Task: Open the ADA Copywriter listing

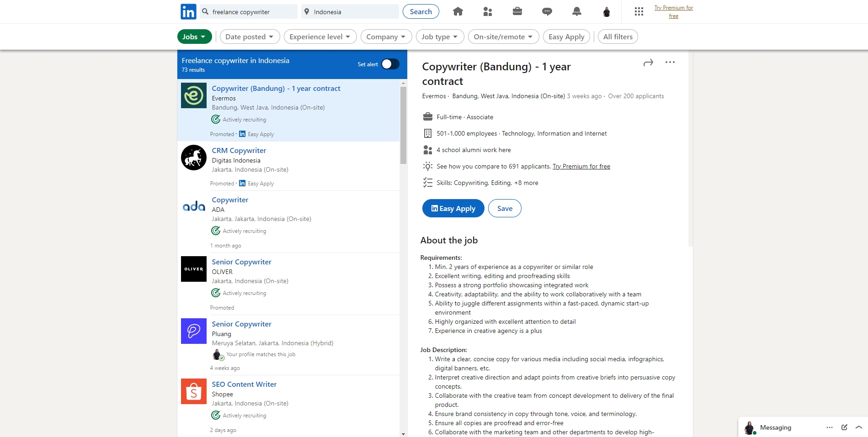Action: tap(230, 200)
